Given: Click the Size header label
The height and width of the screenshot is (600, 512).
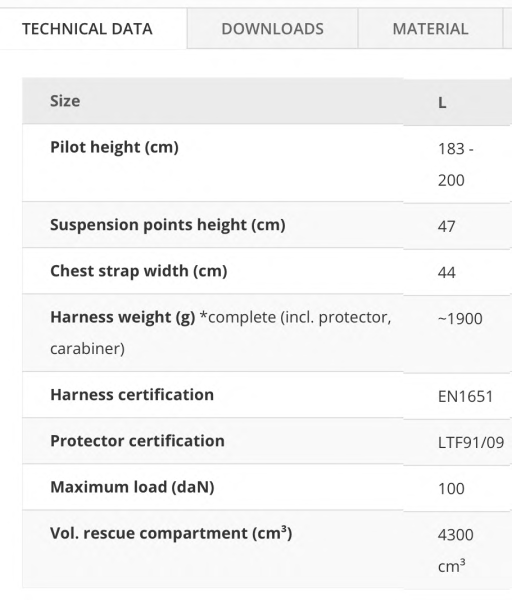Looking at the screenshot, I should click(x=65, y=101).
